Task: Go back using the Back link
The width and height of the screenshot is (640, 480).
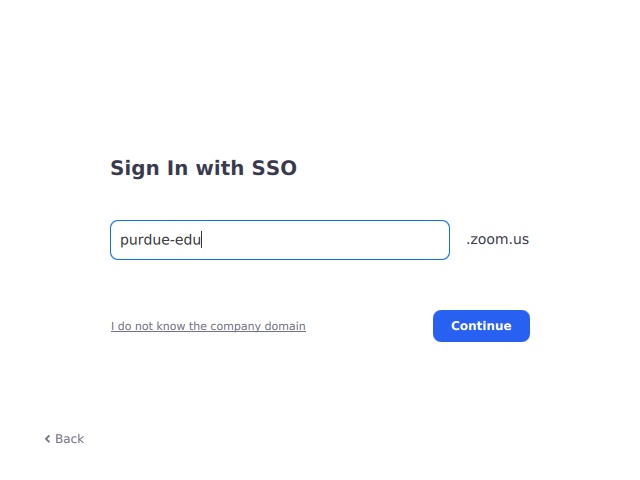Action: click(64, 439)
